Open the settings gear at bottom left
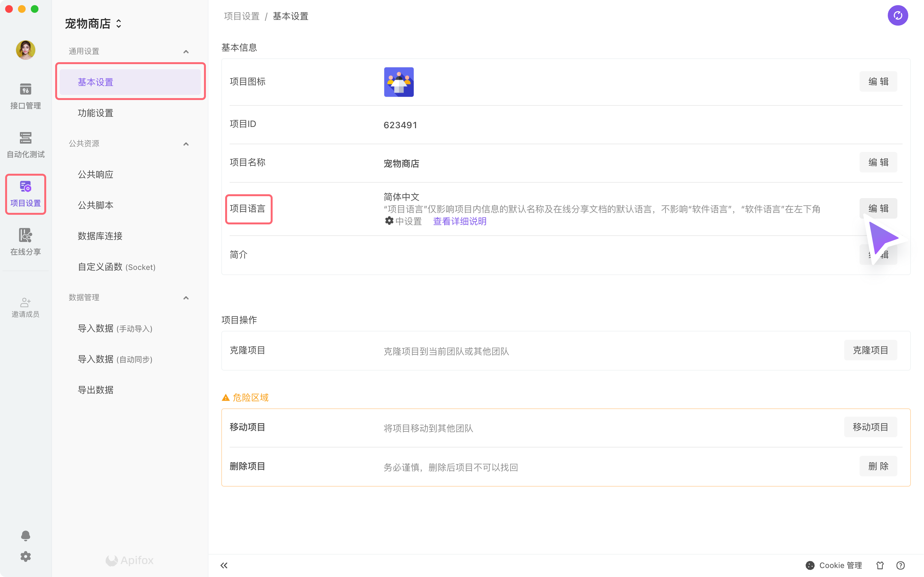Image resolution: width=924 pixels, height=577 pixels. pos(25,556)
